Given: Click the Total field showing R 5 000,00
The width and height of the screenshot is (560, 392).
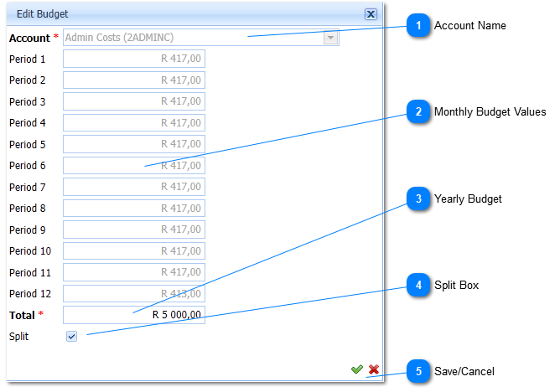Looking at the screenshot, I should [x=134, y=315].
